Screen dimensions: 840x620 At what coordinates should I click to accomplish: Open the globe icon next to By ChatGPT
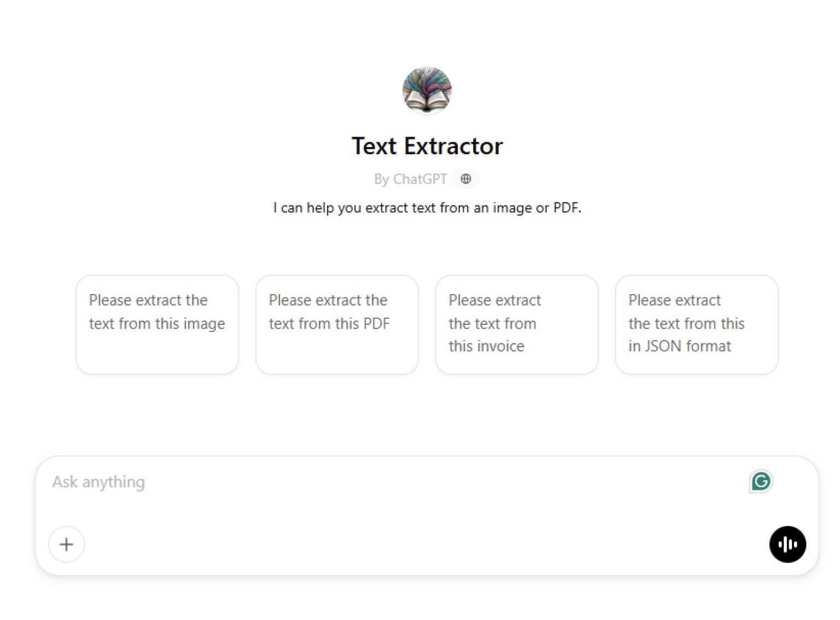pos(466,179)
